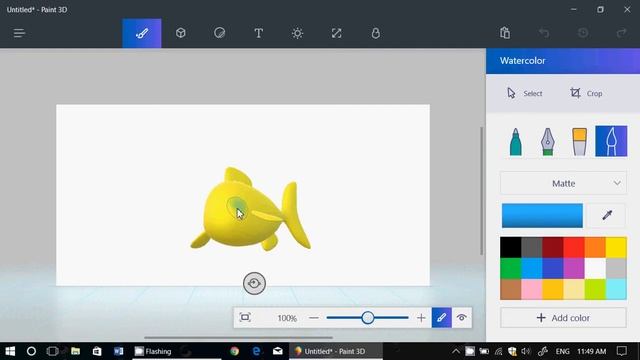This screenshot has width=640, height=360.
Task: Open Cortana search circle
Action: (31, 351)
